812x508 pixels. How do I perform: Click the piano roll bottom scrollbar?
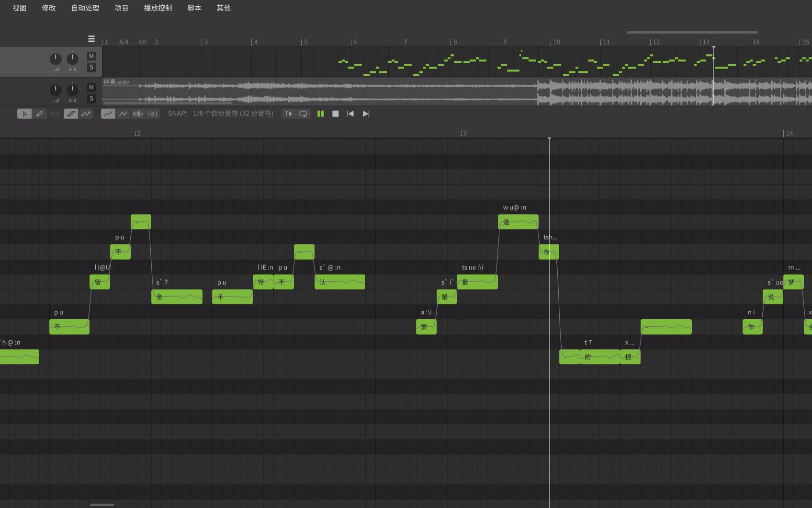(x=102, y=505)
